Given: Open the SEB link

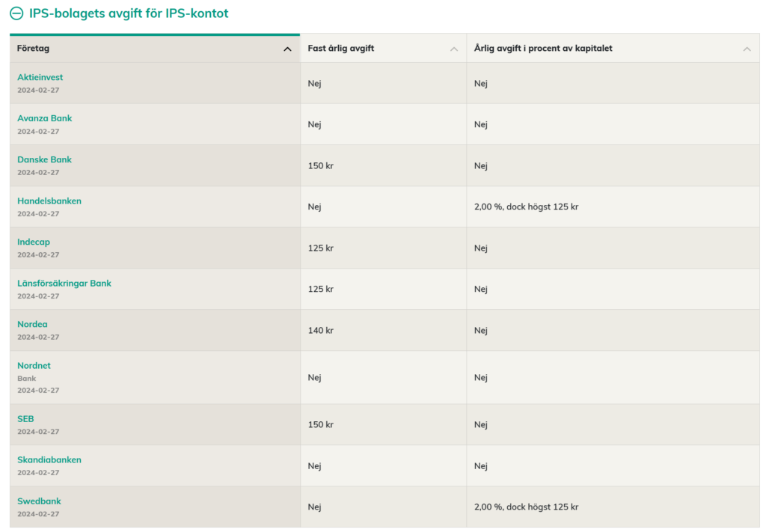Looking at the screenshot, I should tap(25, 419).
